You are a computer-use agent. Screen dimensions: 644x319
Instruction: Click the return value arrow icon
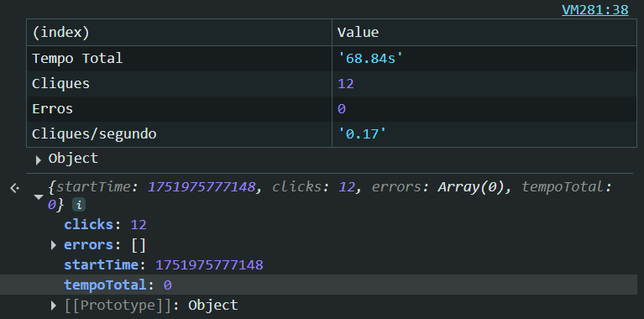[x=15, y=188]
